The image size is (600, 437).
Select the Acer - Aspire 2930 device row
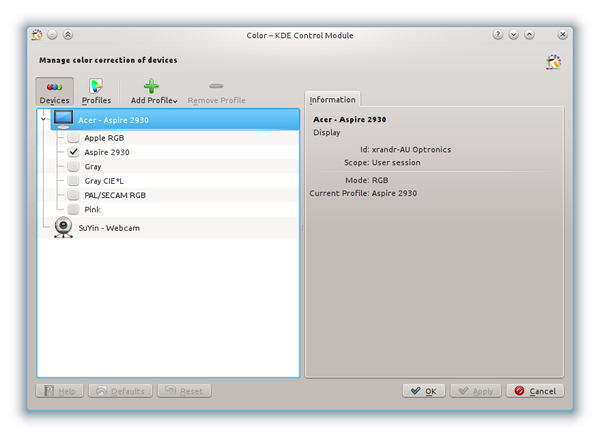[x=175, y=119]
